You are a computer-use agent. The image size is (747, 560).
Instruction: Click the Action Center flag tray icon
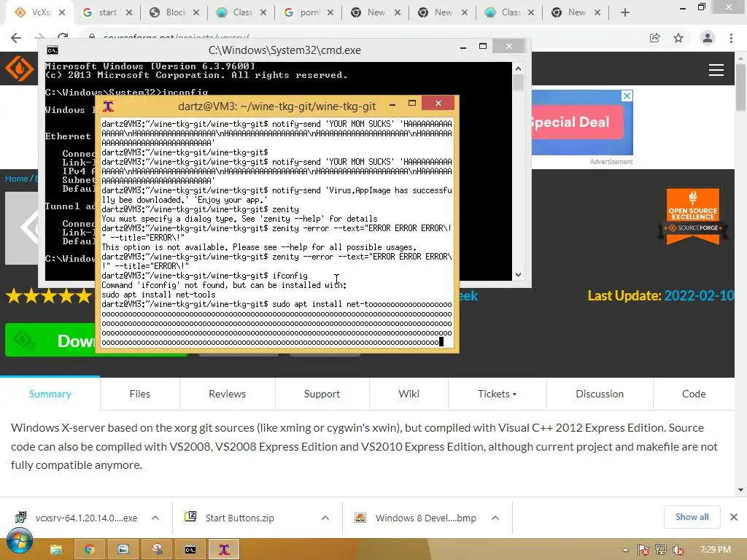pyautogui.click(x=643, y=550)
